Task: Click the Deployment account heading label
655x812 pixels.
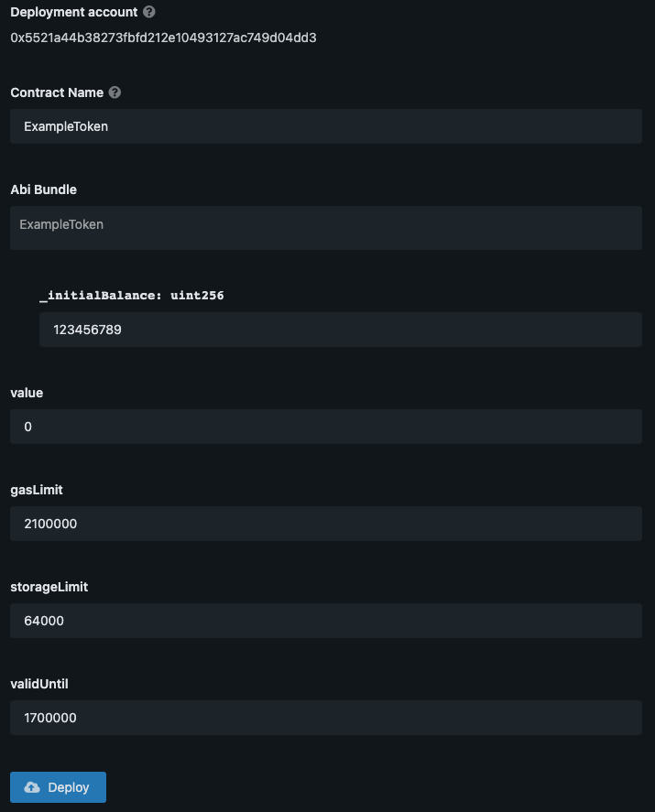Action: [74, 12]
